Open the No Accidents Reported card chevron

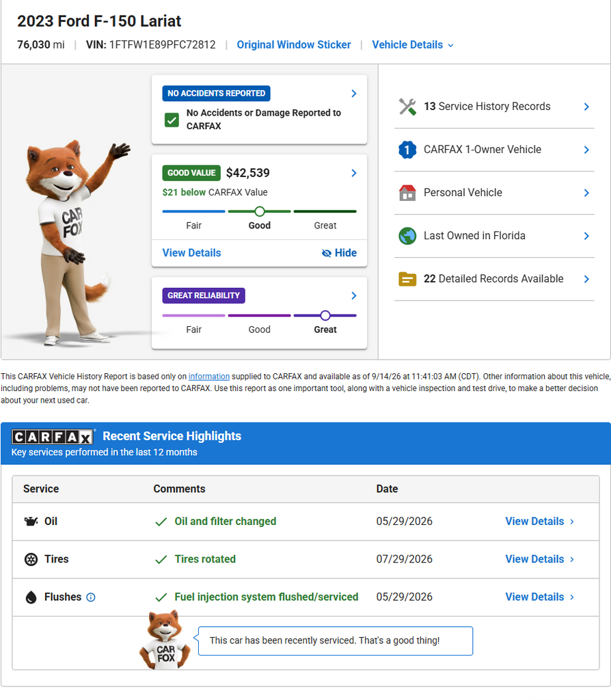[x=354, y=93]
